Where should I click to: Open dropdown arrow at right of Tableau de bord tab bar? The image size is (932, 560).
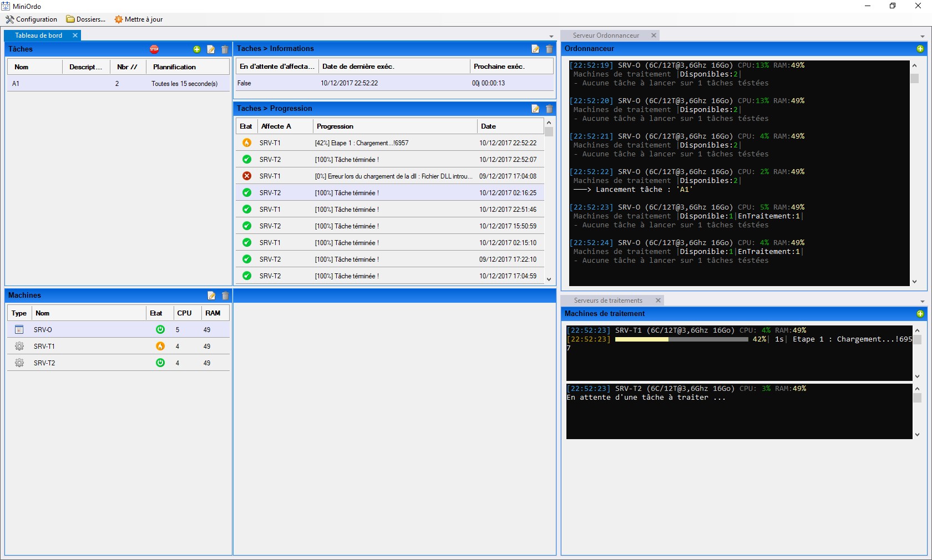[551, 37]
